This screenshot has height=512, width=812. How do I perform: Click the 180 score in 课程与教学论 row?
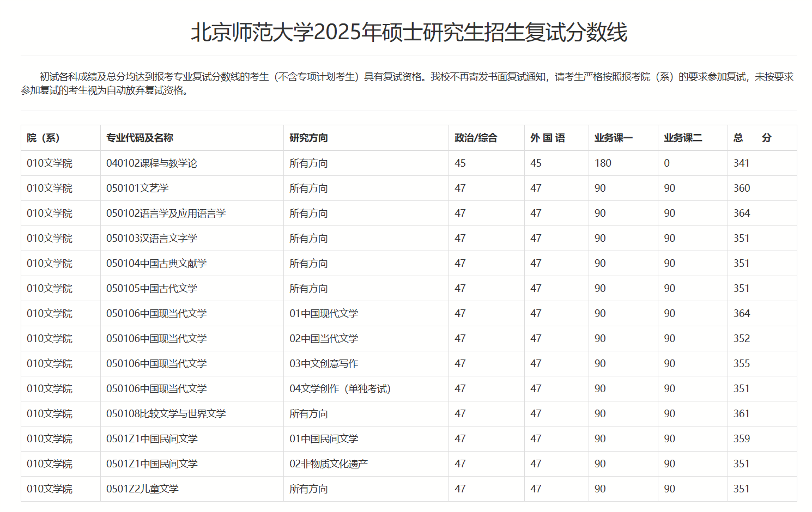coord(603,163)
